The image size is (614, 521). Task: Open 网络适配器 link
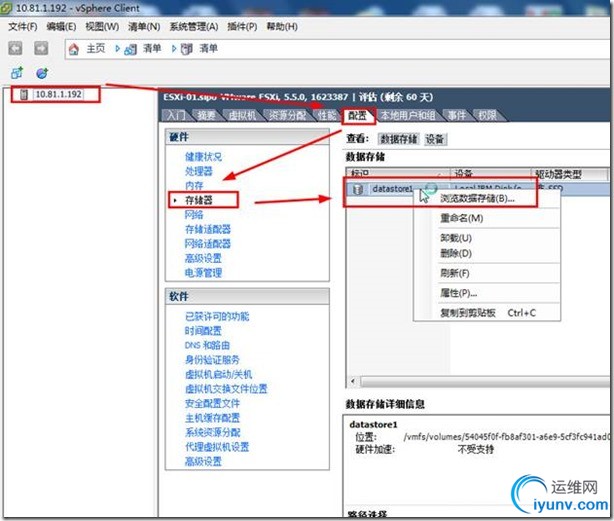tap(208, 244)
